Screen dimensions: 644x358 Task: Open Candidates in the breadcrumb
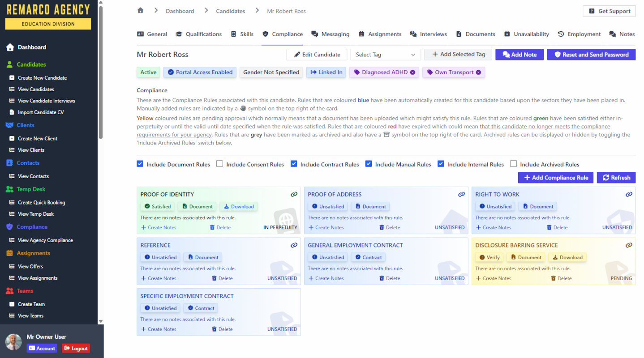pyautogui.click(x=231, y=11)
